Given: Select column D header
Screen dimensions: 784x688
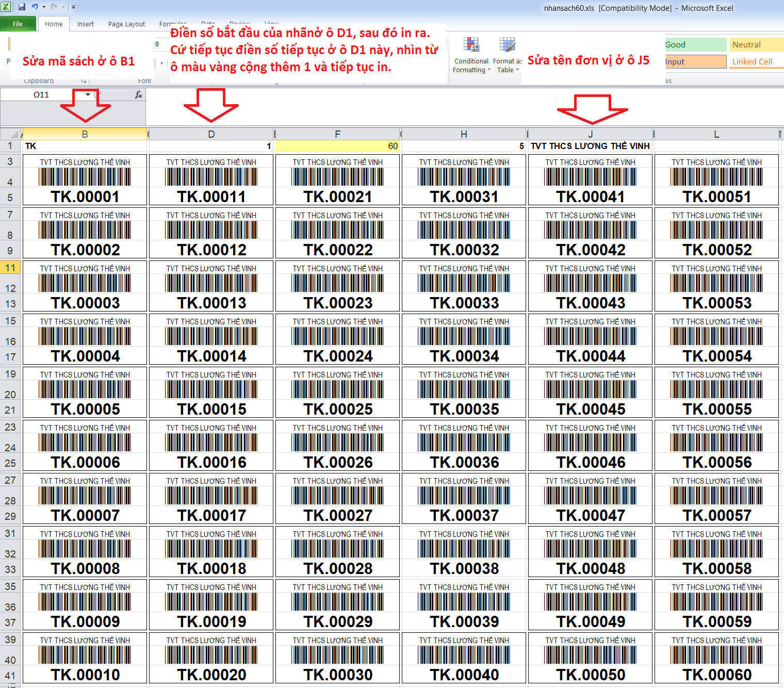Looking at the screenshot, I should (211, 134).
